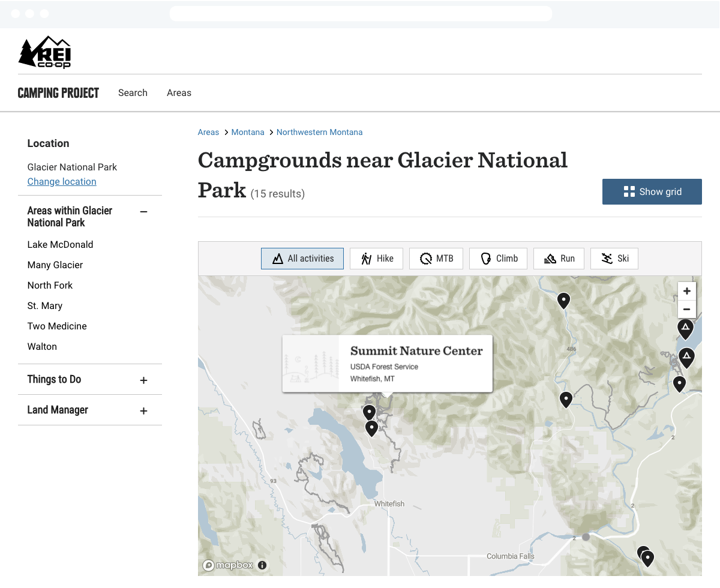This screenshot has height=588, width=720.
Task: Select North Fork area
Action: tap(50, 286)
